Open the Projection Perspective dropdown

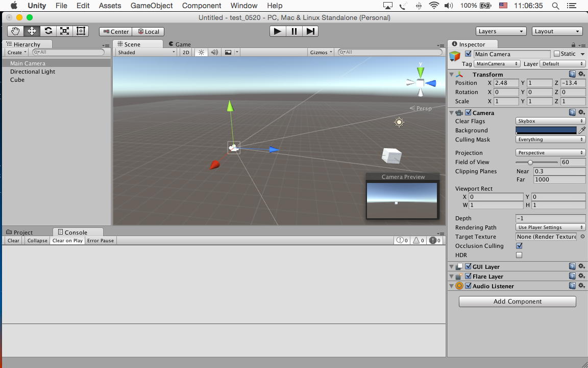(x=550, y=153)
